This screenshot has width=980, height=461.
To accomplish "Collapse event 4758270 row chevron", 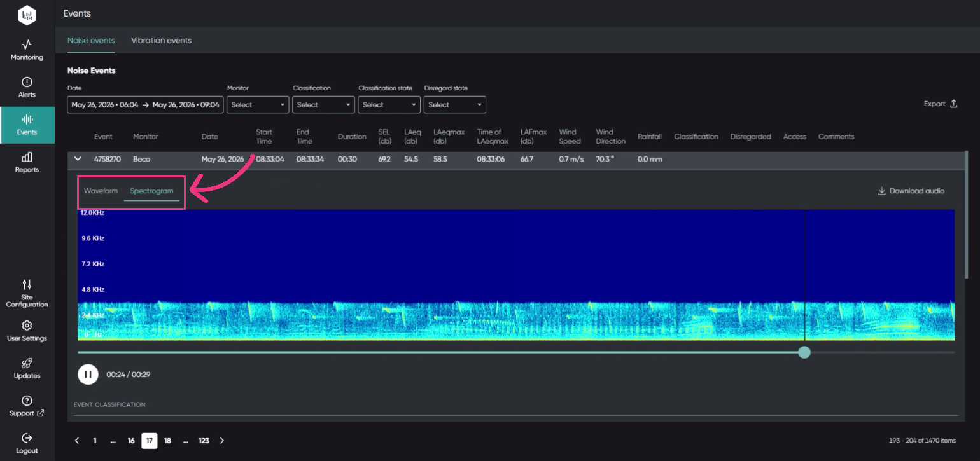I will click(x=78, y=159).
